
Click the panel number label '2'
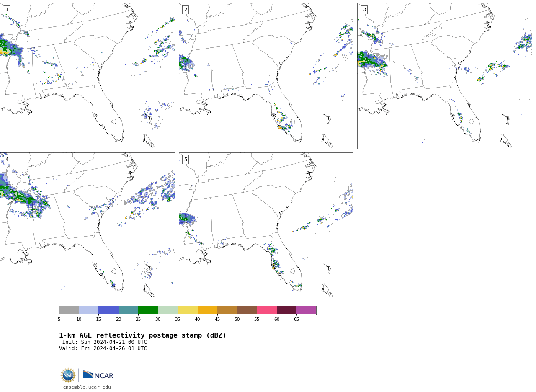(x=186, y=10)
